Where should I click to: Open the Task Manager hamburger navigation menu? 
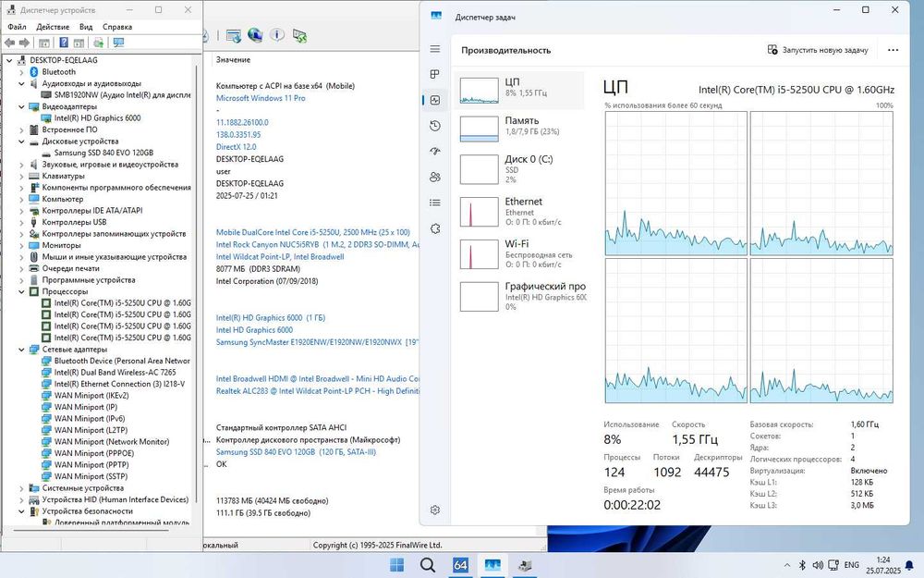(x=435, y=49)
